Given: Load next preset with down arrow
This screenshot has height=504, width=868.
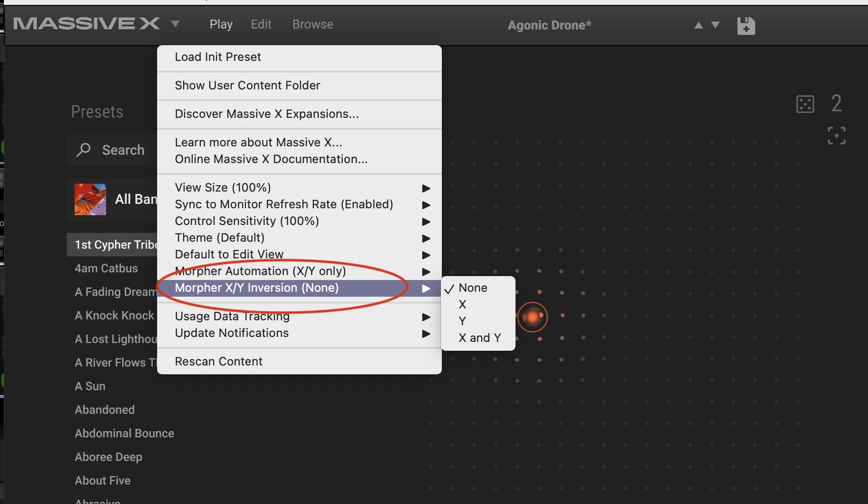Looking at the screenshot, I should pyautogui.click(x=715, y=25).
